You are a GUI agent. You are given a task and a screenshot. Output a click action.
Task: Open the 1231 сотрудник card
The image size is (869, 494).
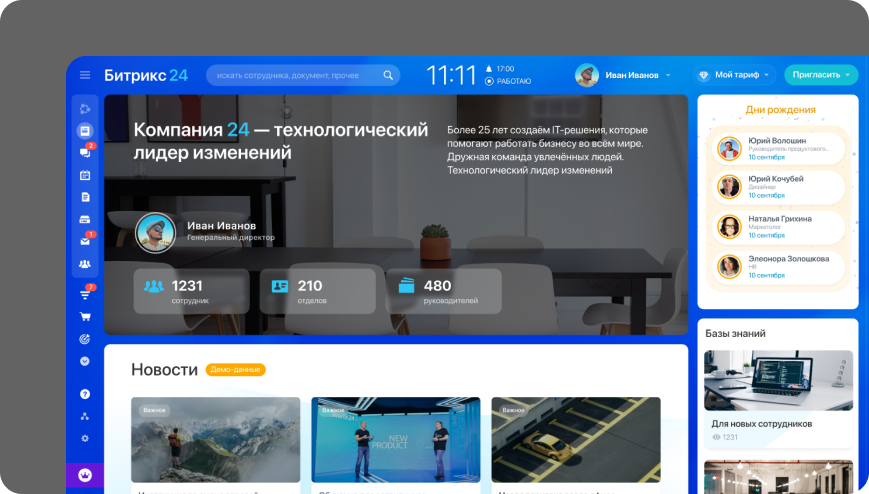point(191,291)
